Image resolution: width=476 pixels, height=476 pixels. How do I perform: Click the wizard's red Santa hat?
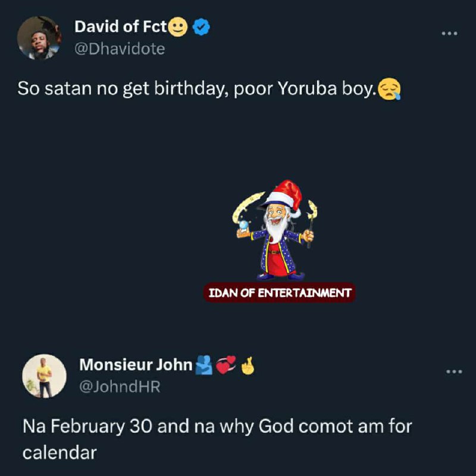(x=286, y=196)
